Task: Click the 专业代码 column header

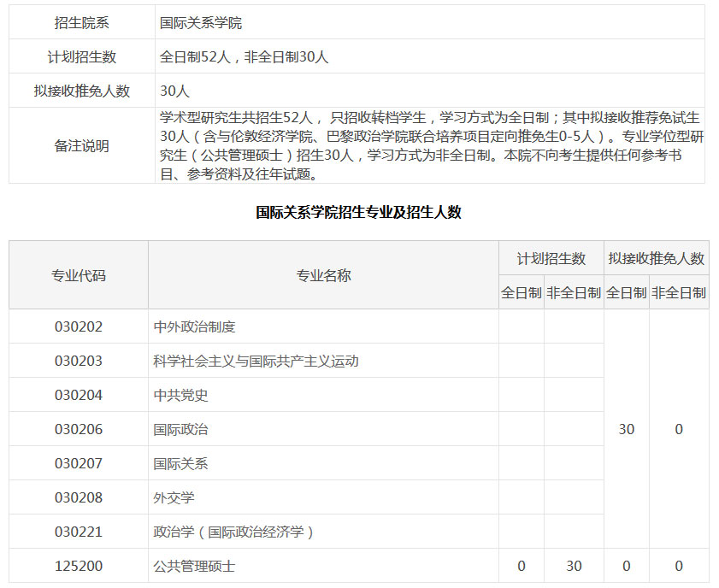Action: tap(79, 275)
